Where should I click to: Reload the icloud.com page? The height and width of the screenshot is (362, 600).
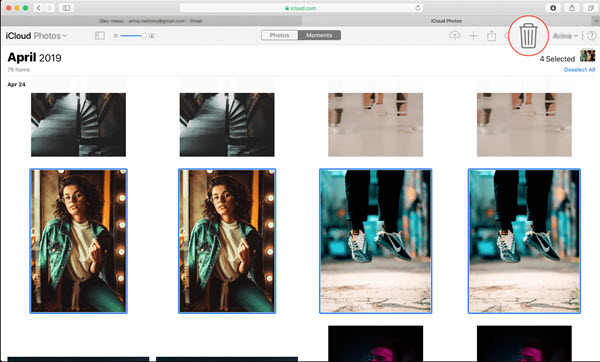pos(418,8)
